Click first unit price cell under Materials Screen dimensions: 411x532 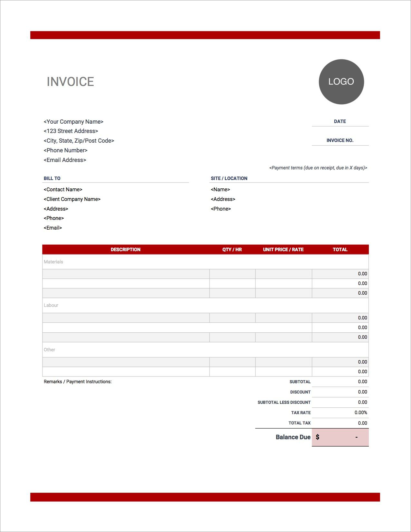coord(284,274)
